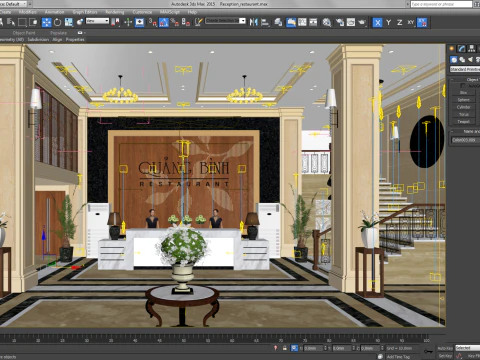Restrict to X axis button

pos(377,22)
